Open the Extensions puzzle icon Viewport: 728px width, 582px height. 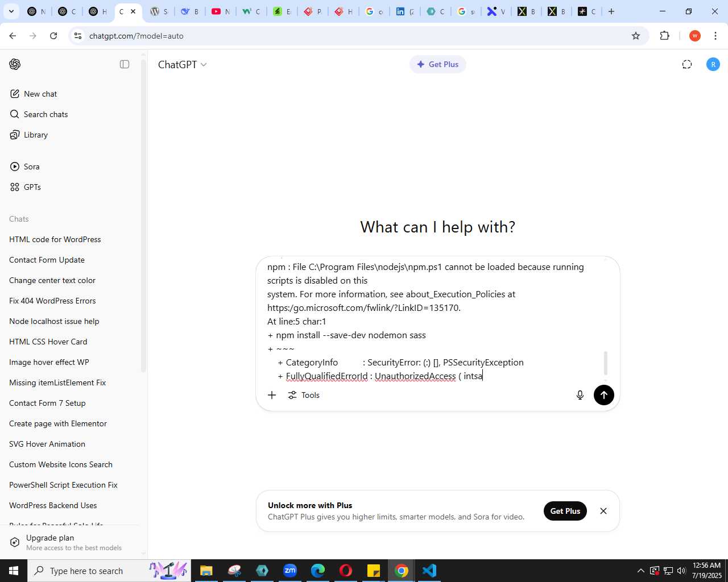(x=664, y=36)
